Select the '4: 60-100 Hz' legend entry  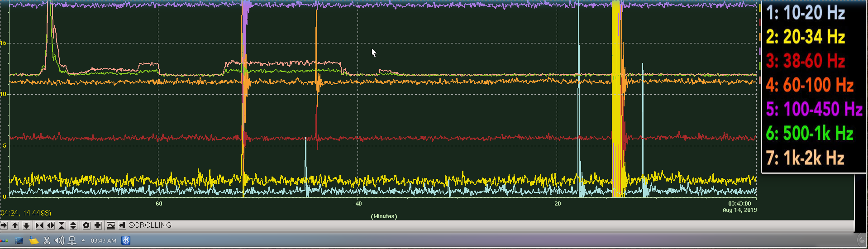[x=810, y=85]
